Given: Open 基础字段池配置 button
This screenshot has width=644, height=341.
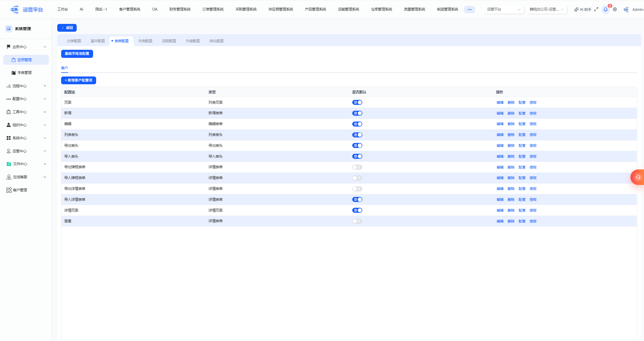Looking at the screenshot, I should pos(77,54).
